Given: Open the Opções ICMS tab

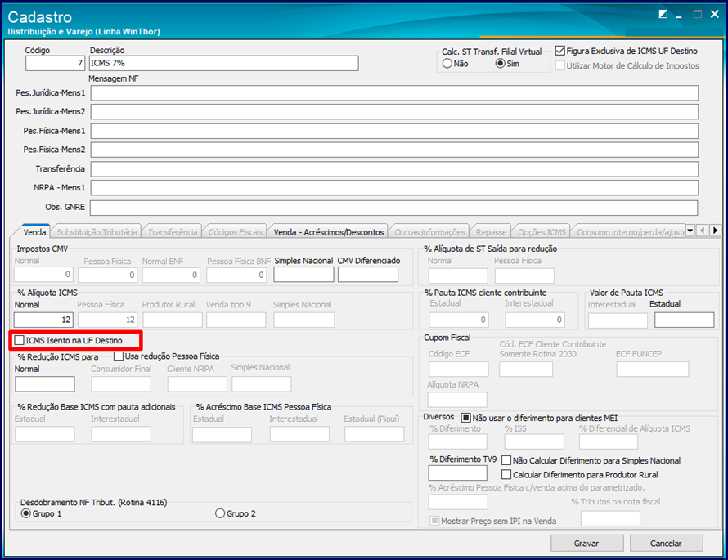Looking at the screenshot, I should [542, 232].
